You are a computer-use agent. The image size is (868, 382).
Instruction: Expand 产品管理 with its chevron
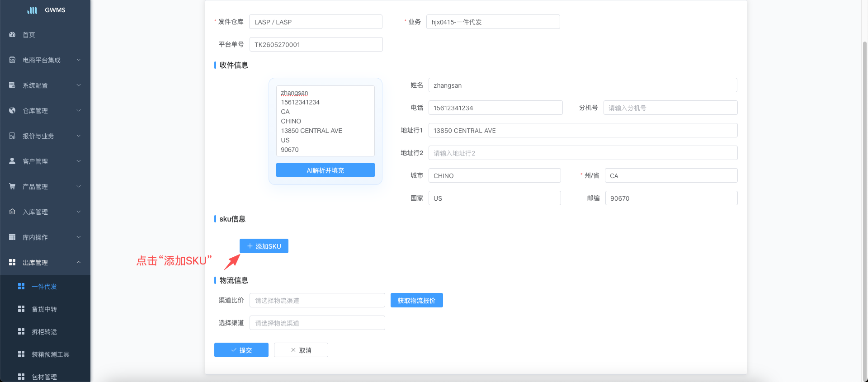79,186
